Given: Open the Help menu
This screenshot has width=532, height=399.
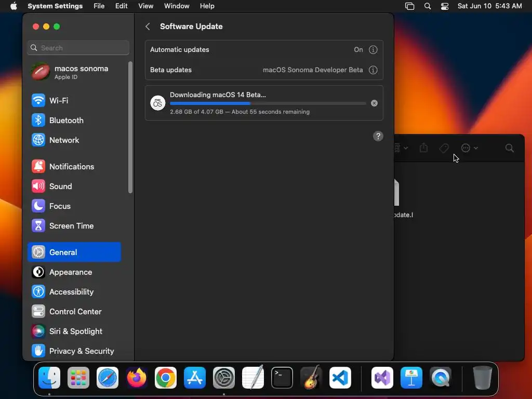Looking at the screenshot, I should (x=207, y=6).
